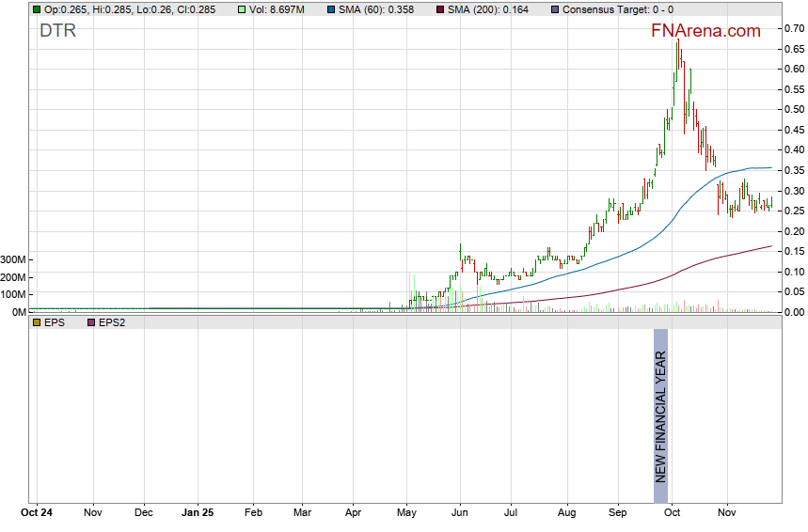Click the 0.70 price axis label

pyautogui.click(x=794, y=28)
